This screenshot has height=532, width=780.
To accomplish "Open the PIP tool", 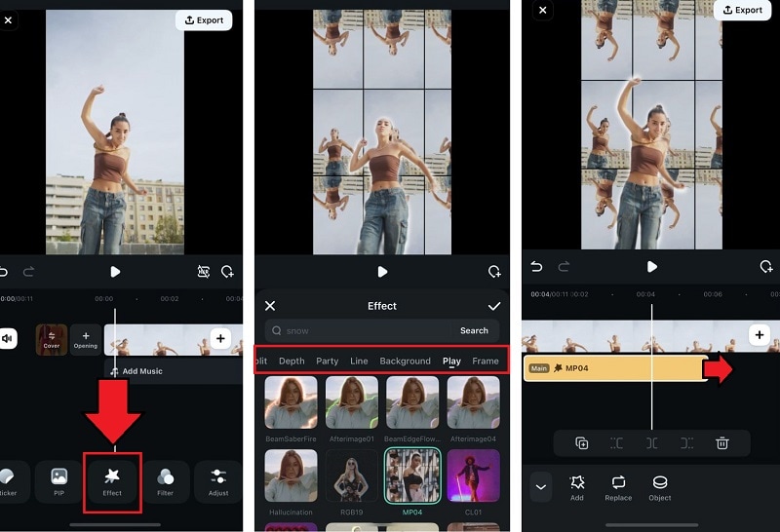I will point(58,481).
